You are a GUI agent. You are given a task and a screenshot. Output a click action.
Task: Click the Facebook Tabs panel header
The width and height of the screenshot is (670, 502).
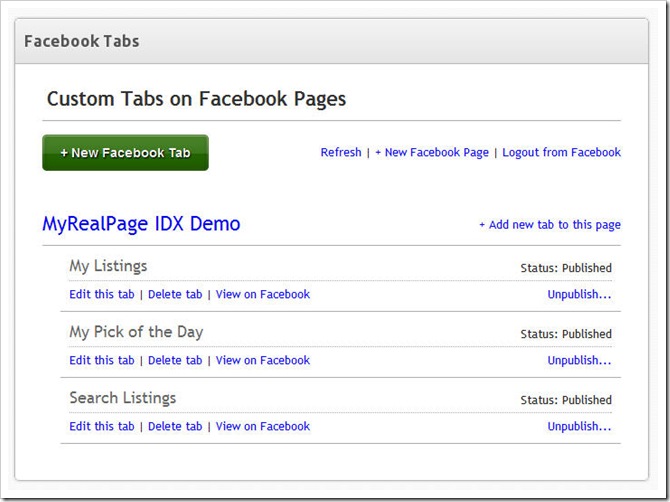331,41
